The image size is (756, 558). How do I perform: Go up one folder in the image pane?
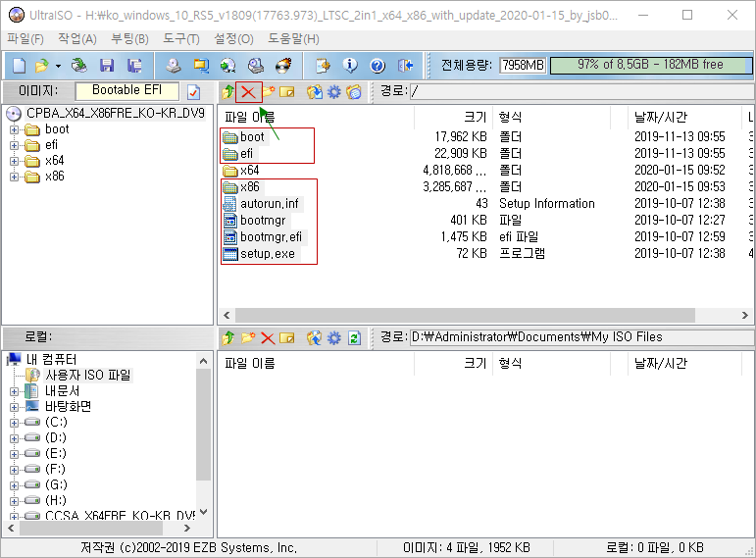coord(228,91)
